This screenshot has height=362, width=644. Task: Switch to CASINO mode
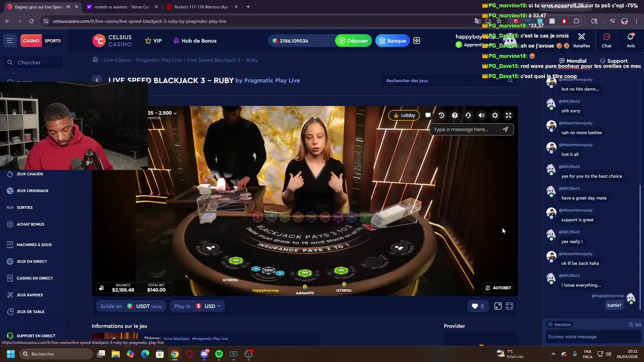point(31,41)
